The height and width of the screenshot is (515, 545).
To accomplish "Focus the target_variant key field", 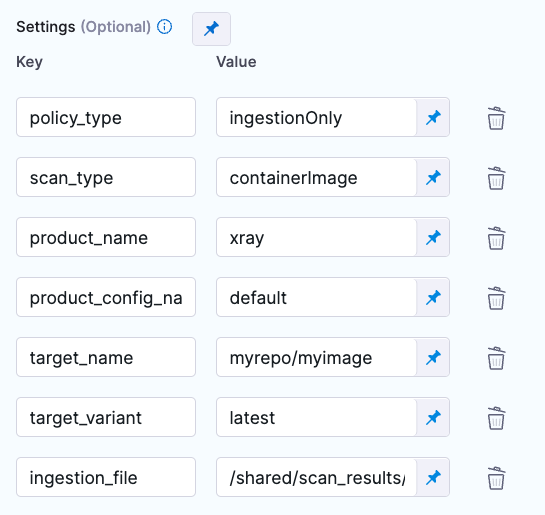I will click(106, 417).
